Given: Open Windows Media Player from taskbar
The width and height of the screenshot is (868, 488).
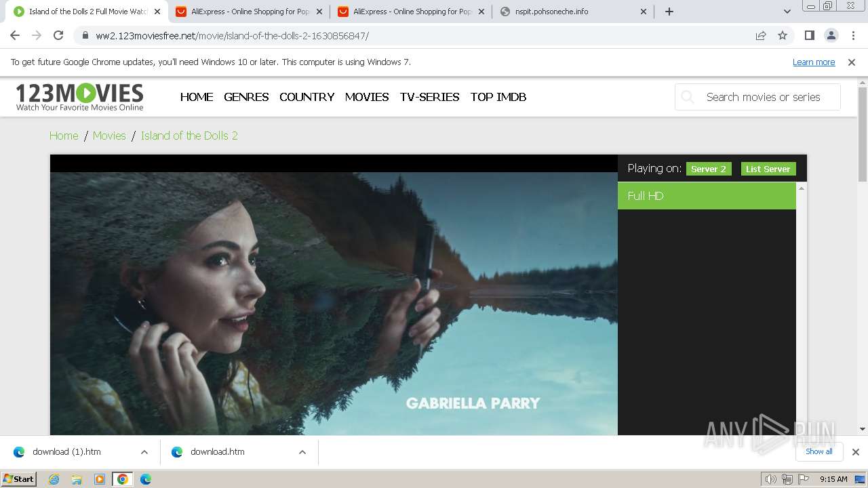Looking at the screenshot, I should click(100, 479).
